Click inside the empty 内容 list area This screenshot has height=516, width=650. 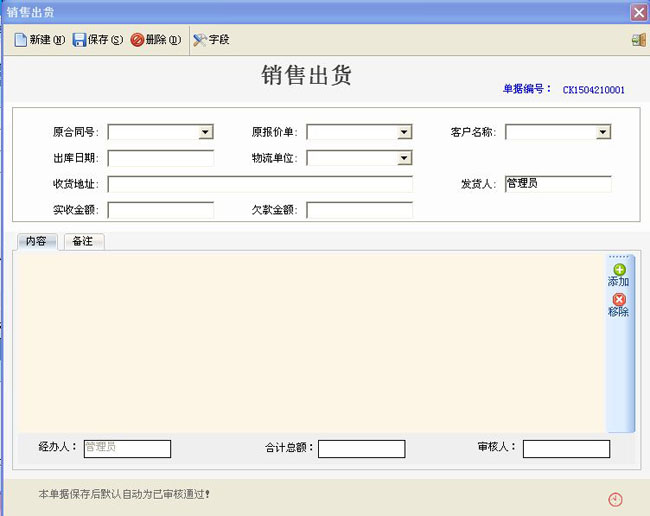point(311,343)
